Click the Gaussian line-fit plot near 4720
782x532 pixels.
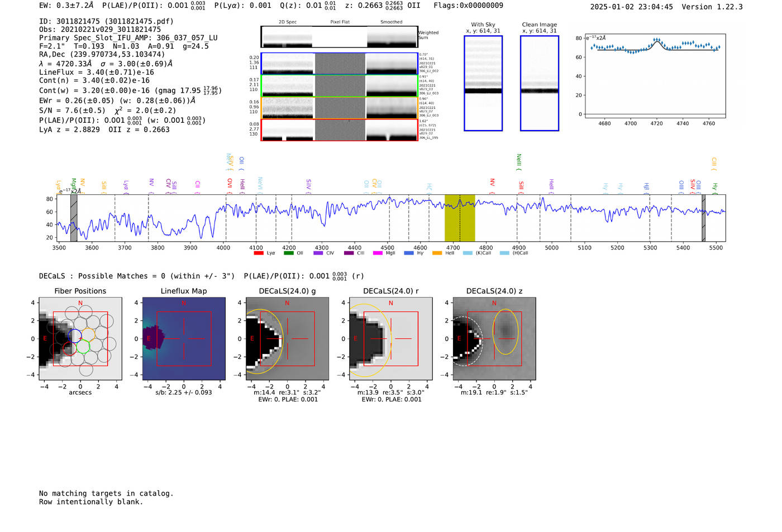pyautogui.click(x=655, y=76)
